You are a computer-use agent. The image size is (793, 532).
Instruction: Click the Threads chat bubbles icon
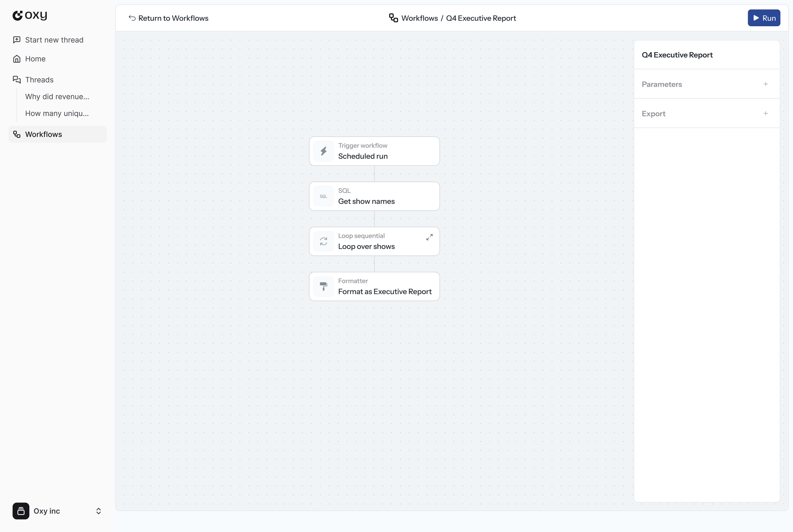point(17,80)
